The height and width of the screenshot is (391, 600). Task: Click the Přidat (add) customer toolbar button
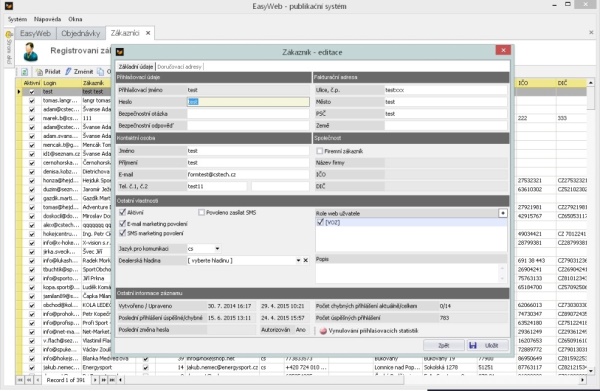coord(48,72)
